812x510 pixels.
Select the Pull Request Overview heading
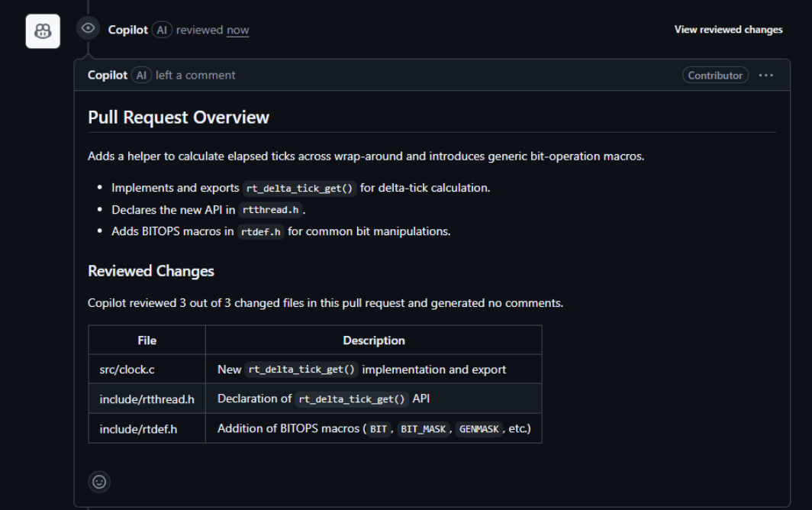pyautogui.click(x=179, y=117)
